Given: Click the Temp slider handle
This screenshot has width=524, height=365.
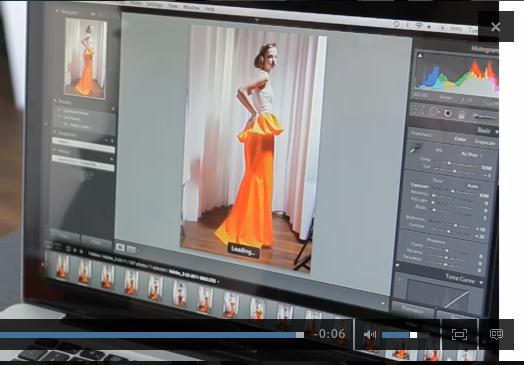Looking at the screenshot, I should pos(449,163).
